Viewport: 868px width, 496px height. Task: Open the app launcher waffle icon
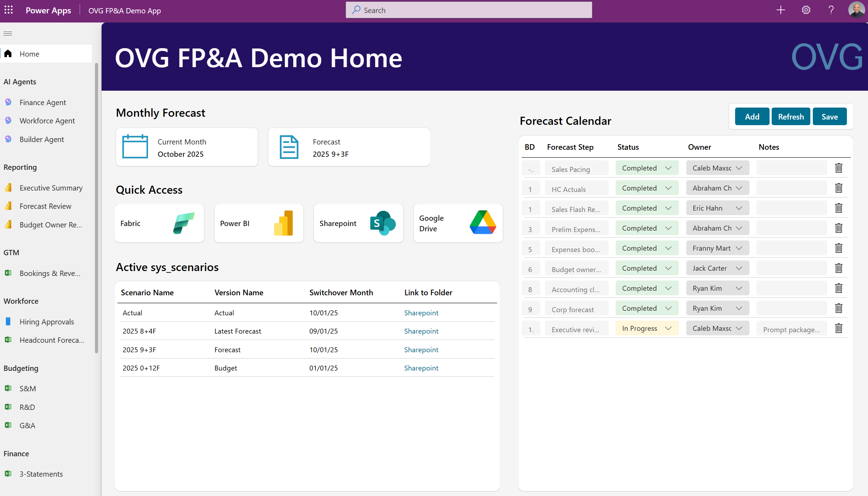(9, 10)
